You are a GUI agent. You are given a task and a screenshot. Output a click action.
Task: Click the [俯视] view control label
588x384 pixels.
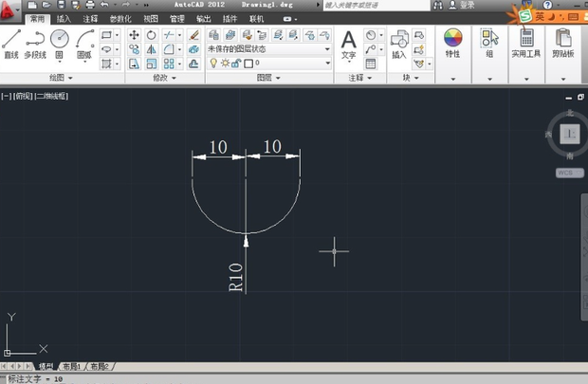[24, 96]
